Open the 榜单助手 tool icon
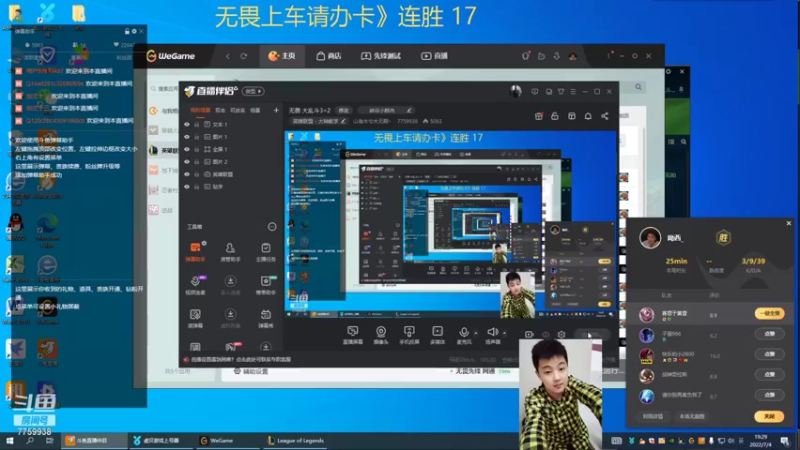Image resolution: width=800 pixels, height=450 pixels. click(x=265, y=285)
